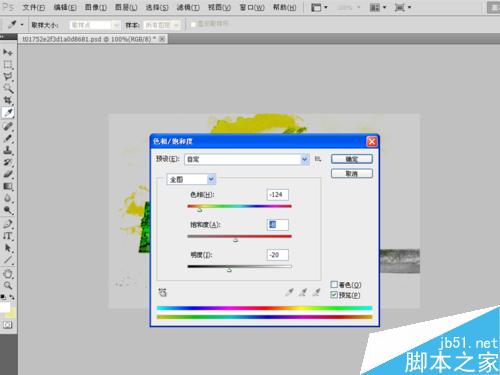500x375 pixels.
Task: Click the 明度 lightness slider track
Action: [x=239, y=266]
